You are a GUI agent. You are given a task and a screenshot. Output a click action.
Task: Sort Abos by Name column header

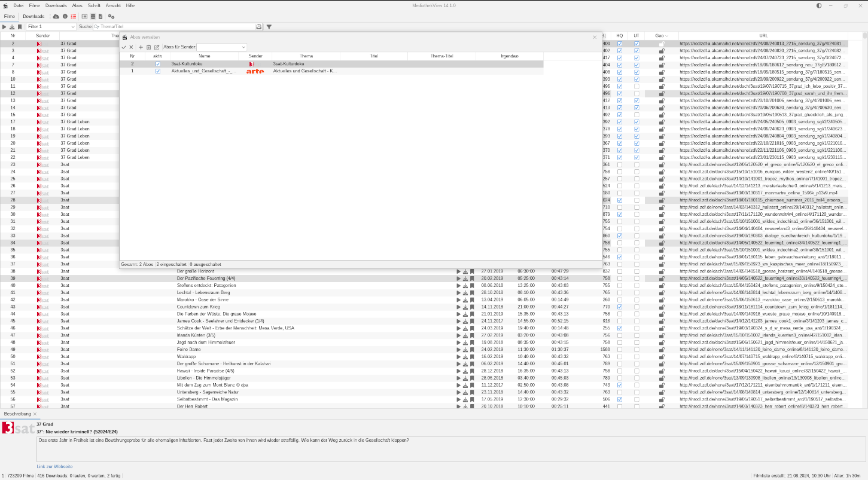(x=205, y=56)
